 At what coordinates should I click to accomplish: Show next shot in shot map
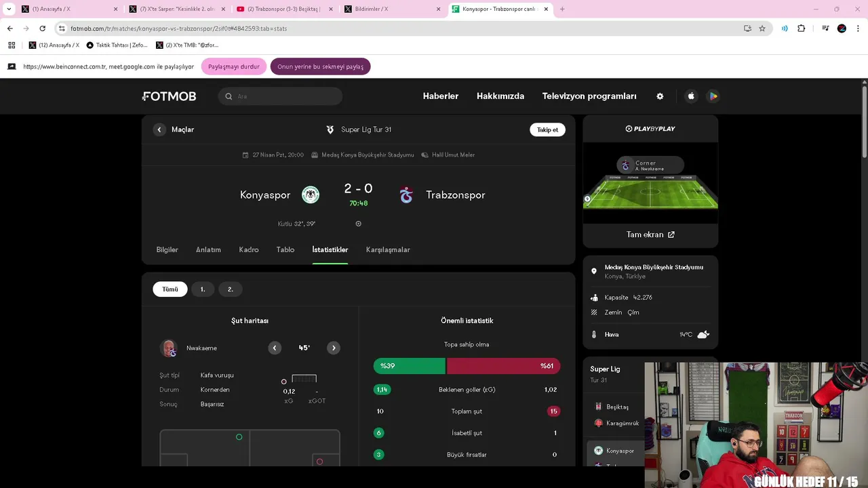334,348
